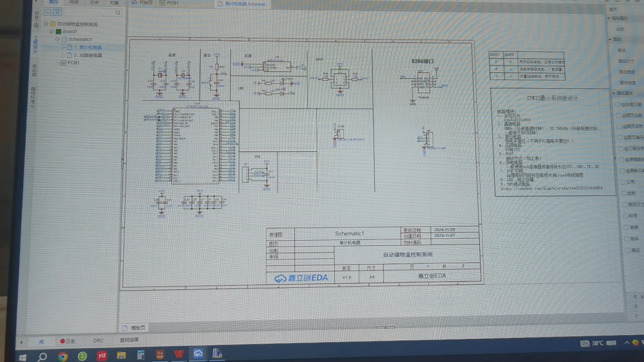Open the DRC bottom panel tab
Screen dimensions: 644x362
[98, 341]
